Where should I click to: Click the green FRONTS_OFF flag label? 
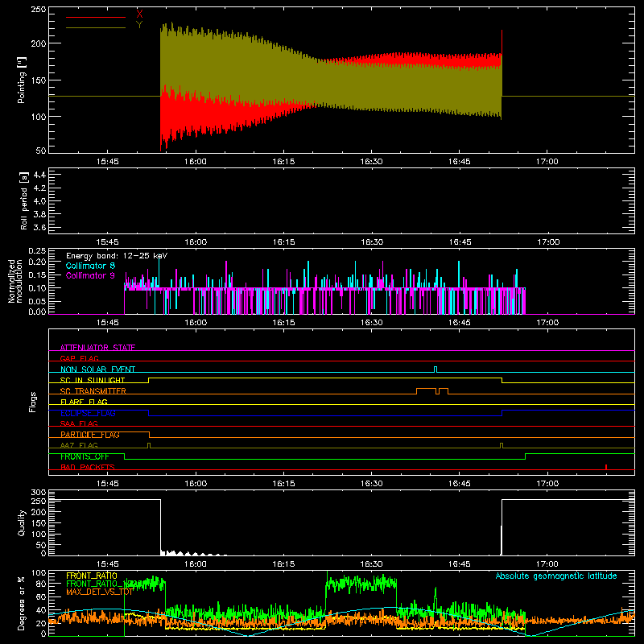(x=85, y=456)
